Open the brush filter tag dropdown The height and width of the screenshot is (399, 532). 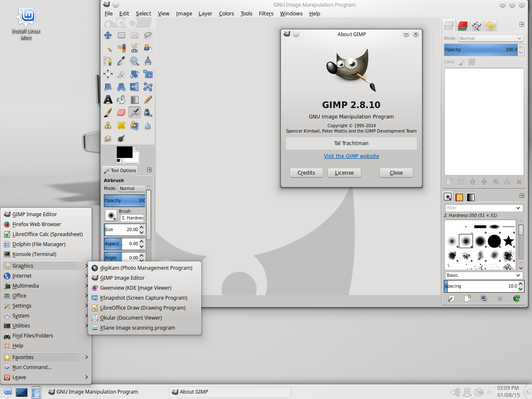tap(518, 208)
